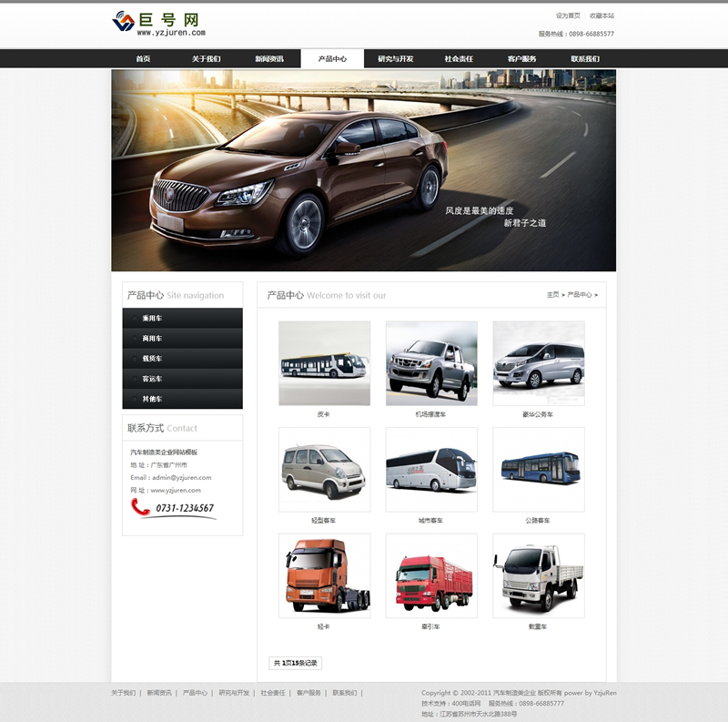The image size is (728, 722).
Task: Select the silver business MPV thumbnail
Action: point(538,363)
